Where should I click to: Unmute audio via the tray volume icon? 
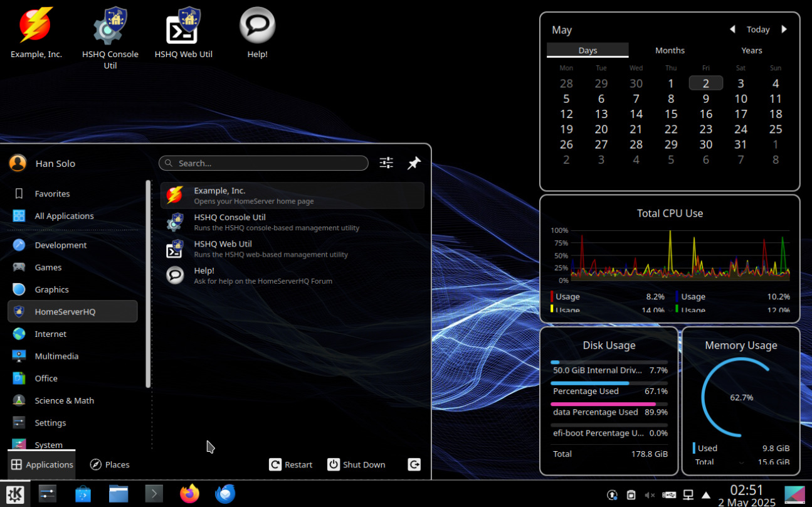click(650, 495)
